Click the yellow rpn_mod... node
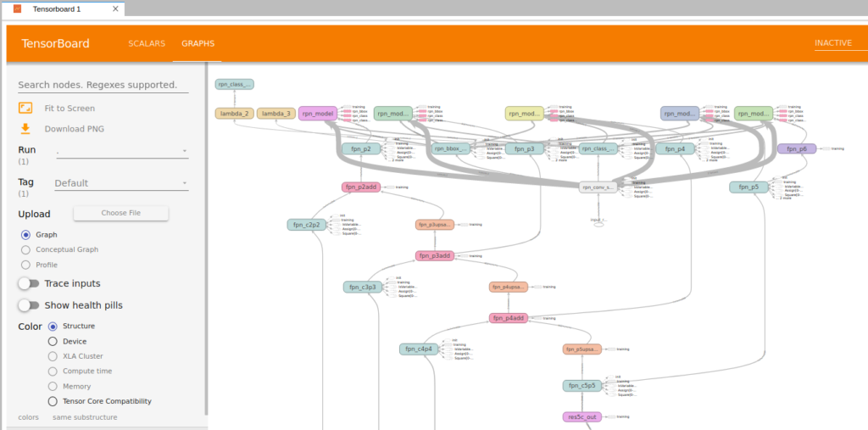This screenshot has height=430, width=868. (x=524, y=114)
